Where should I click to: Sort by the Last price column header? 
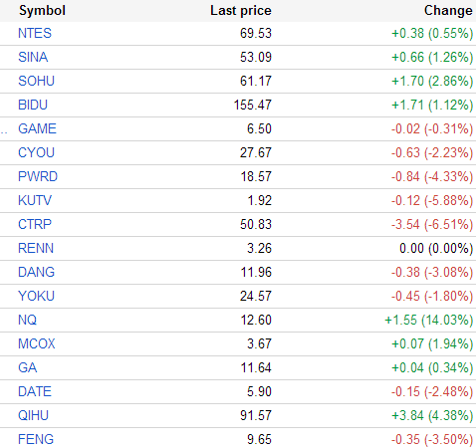tap(241, 11)
